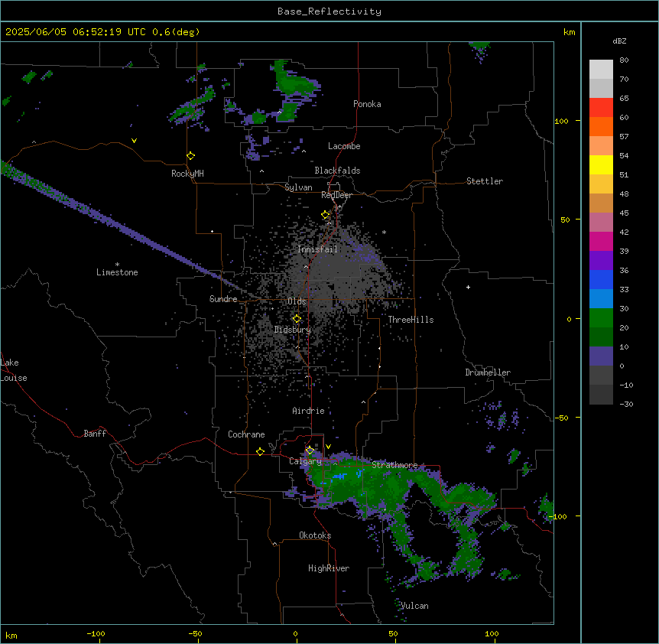Click the Vulcan label
This screenshot has width=659, height=644.
[x=414, y=606]
